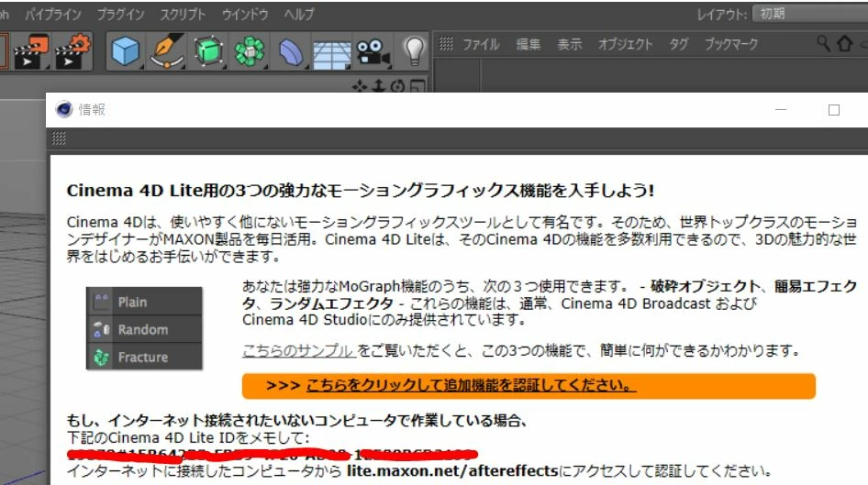Image resolution: width=868 pixels, height=485 pixels.
Task: Select the spline pen tool
Action: click(167, 50)
